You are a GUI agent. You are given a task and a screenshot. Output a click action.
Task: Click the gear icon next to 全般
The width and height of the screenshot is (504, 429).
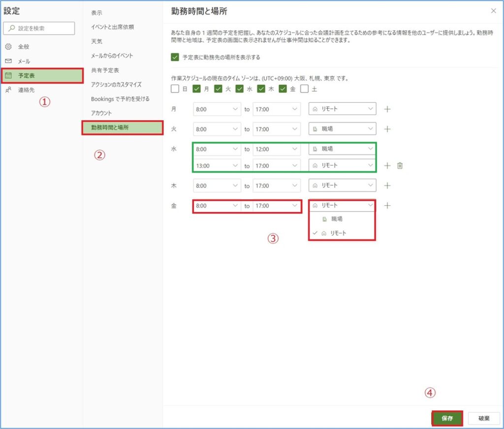(x=8, y=47)
